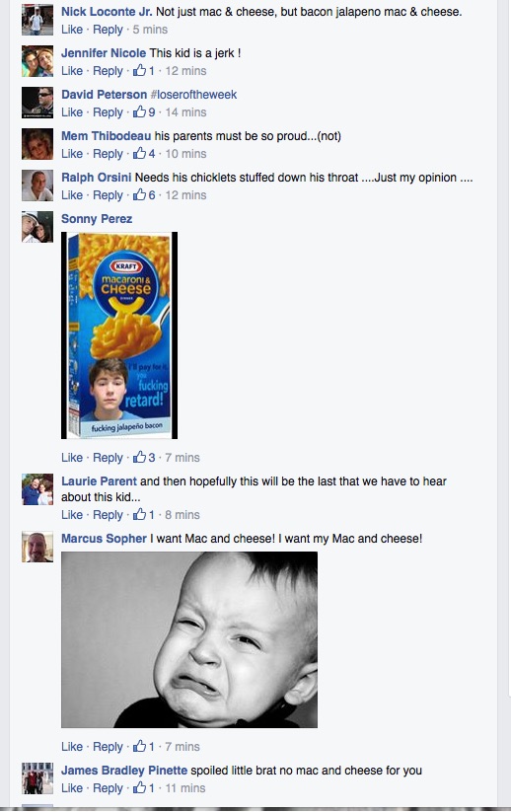Open the thumbs-up count on David Peterson's comment

point(144,111)
